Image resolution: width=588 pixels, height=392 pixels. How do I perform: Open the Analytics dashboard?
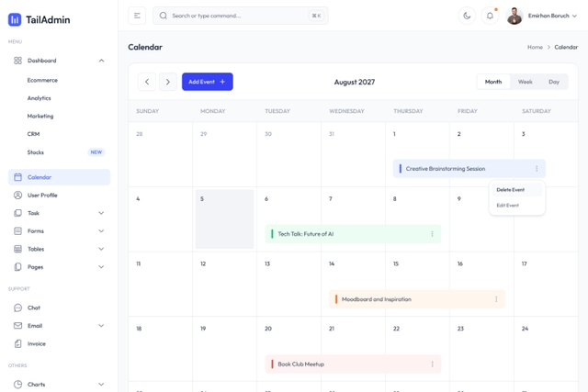[39, 98]
